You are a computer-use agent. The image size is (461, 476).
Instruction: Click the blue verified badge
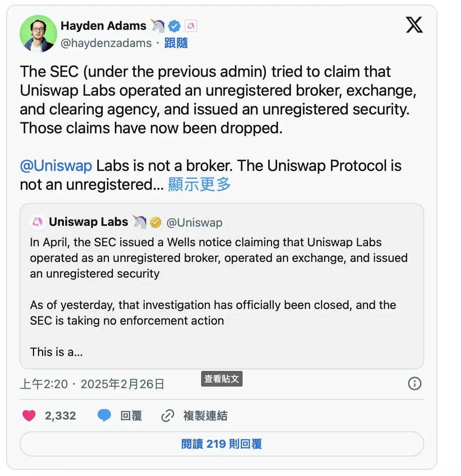(x=174, y=26)
